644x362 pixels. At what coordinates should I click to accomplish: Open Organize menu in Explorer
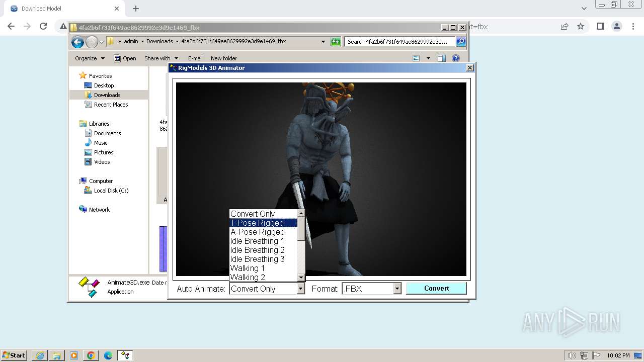click(x=90, y=58)
